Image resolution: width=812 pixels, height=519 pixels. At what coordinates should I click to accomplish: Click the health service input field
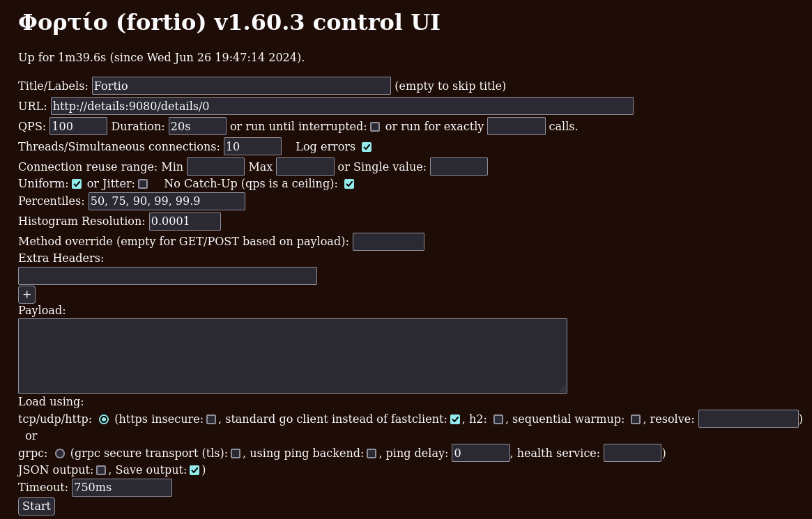coord(632,453)
